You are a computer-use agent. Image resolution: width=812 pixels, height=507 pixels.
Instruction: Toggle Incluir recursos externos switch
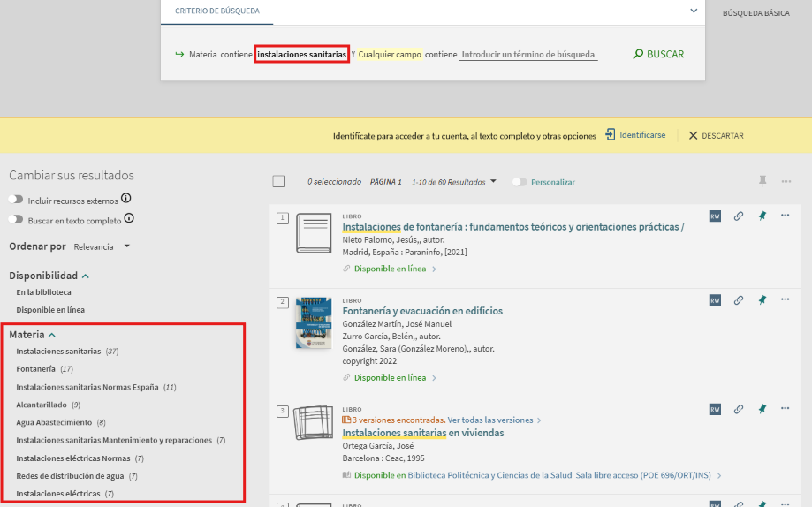point(16,200)
